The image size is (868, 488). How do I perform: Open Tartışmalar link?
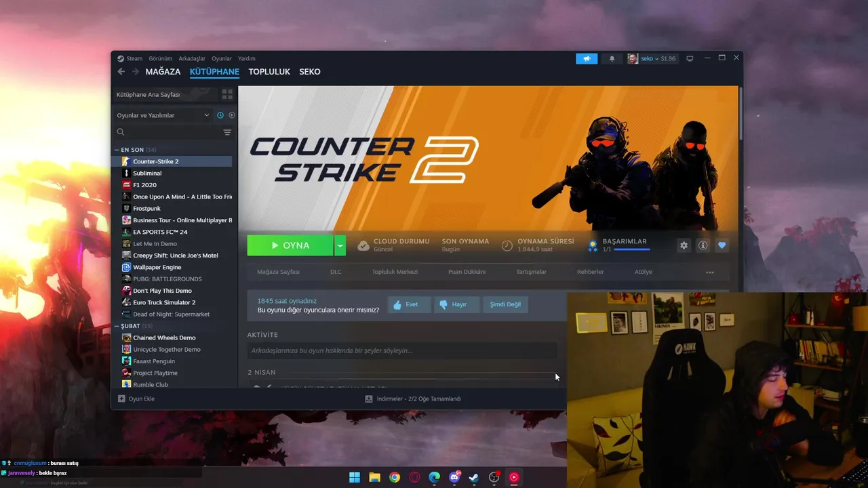pyautogui.click(x=532, y=272)
